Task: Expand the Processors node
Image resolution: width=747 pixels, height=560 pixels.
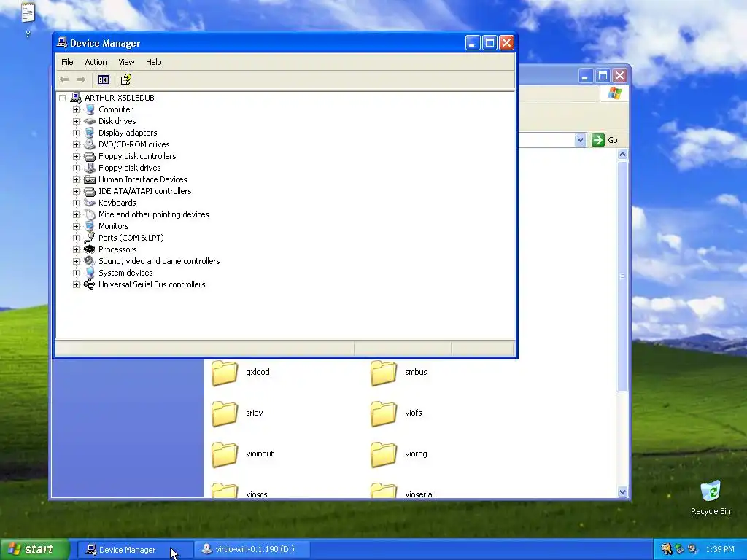Action: click(76, 249)
